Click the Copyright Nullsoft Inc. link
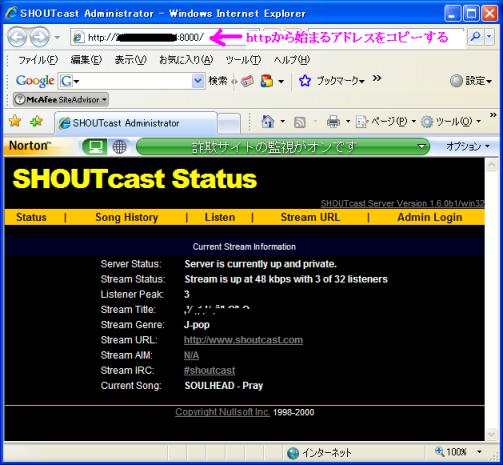The image size is (503, 465). pos(222,412)
